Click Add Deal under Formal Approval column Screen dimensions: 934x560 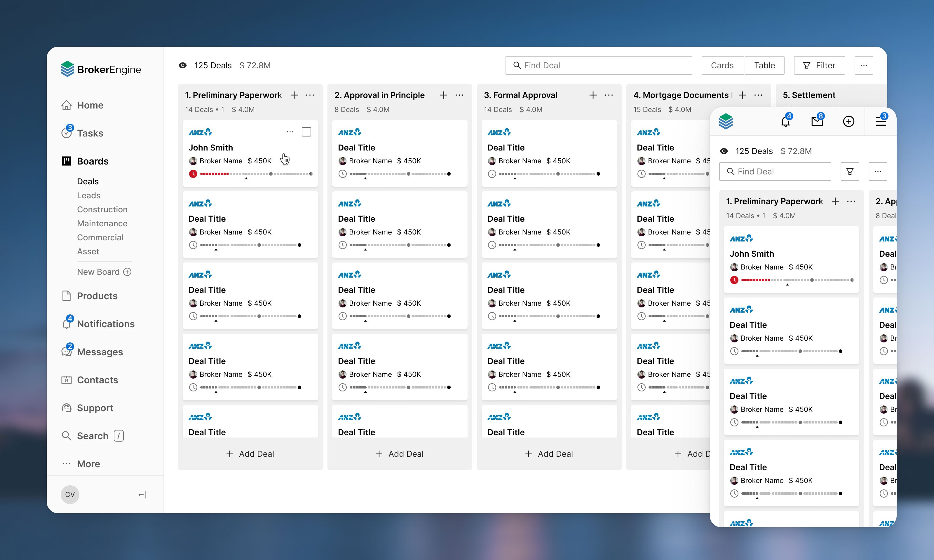549,454
